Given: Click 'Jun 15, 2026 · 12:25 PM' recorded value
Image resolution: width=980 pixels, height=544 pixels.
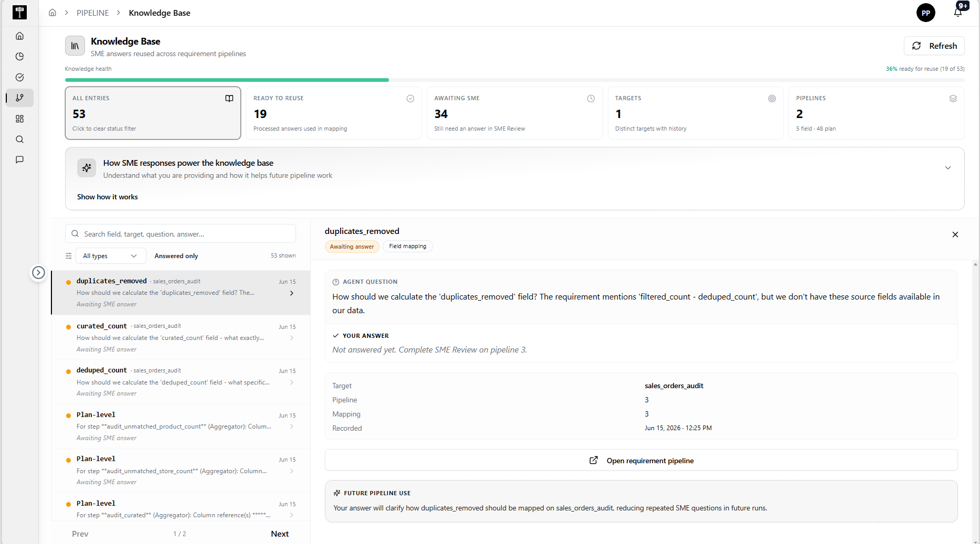Looking at the screenshot, I should tap(678, 428).
